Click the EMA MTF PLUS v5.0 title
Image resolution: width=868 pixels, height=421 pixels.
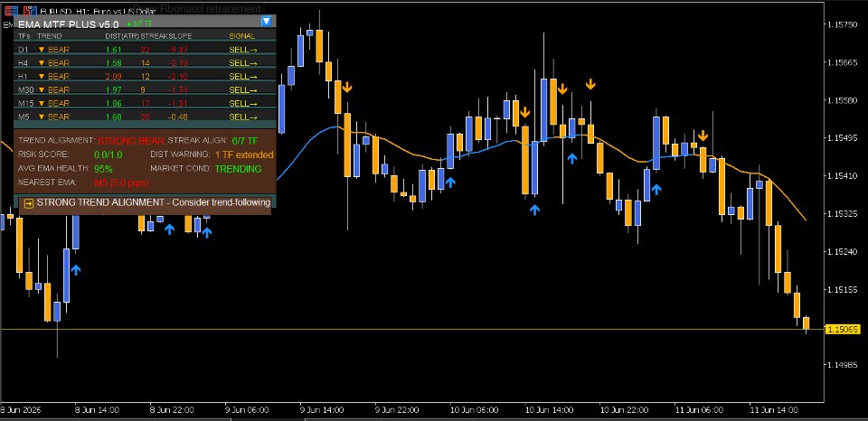[x=69, y=24]
